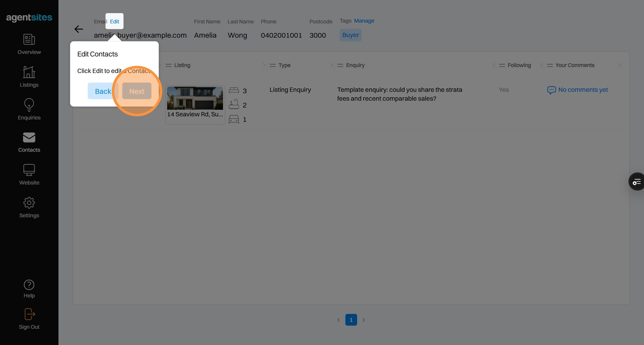Open Website monitor icon

(x=29, y=170)
